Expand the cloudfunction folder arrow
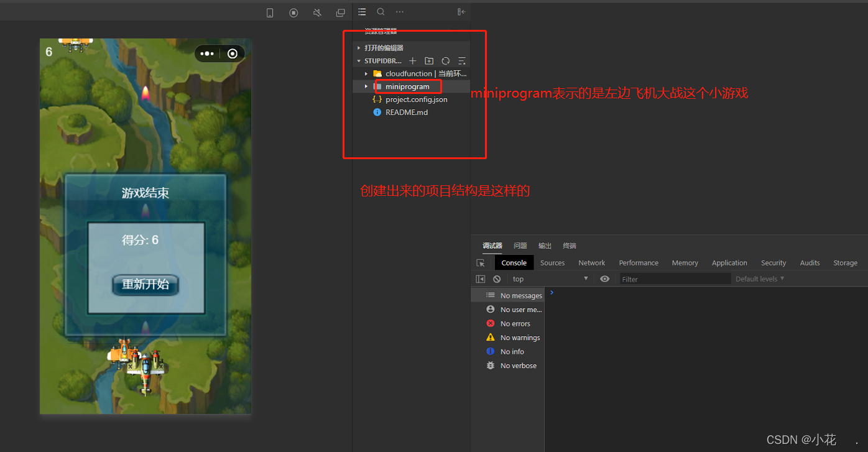 click(366, 74)
